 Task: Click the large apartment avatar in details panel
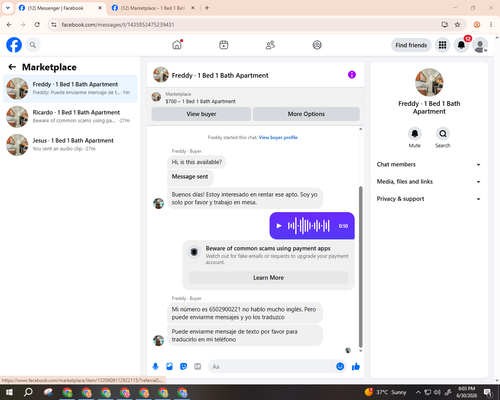429,82
